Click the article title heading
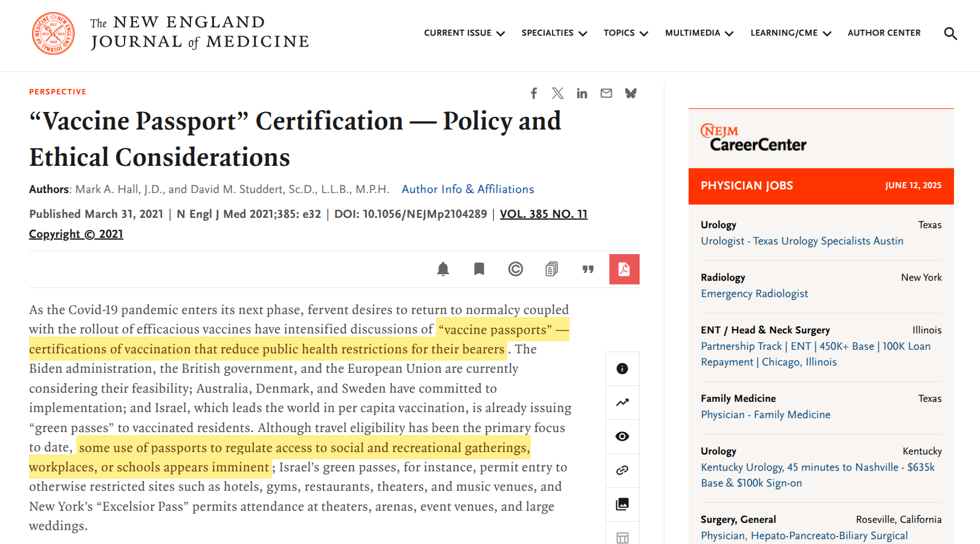 295,139
